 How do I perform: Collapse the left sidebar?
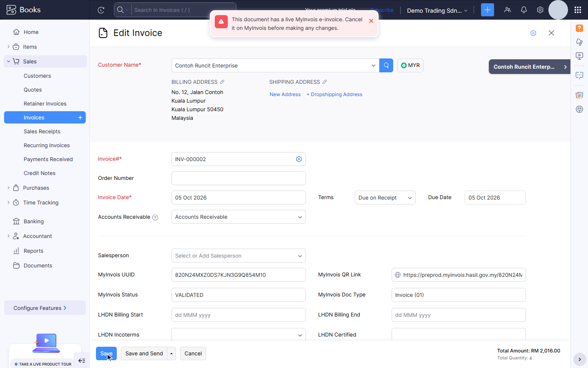[x=82, y=361]
